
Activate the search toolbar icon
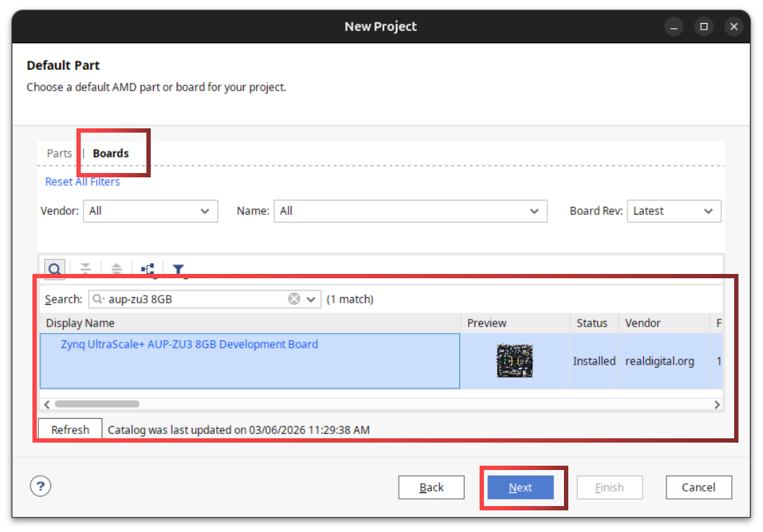55,269
